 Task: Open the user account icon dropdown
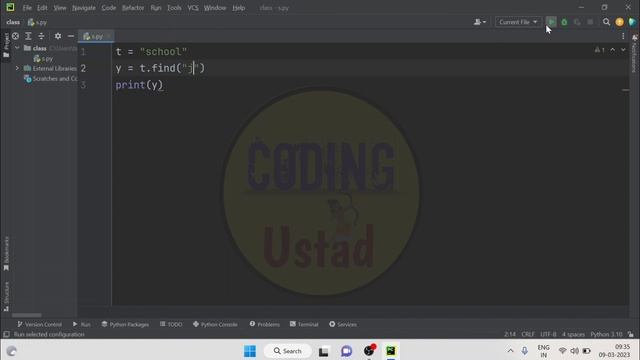tap(480, 22)
